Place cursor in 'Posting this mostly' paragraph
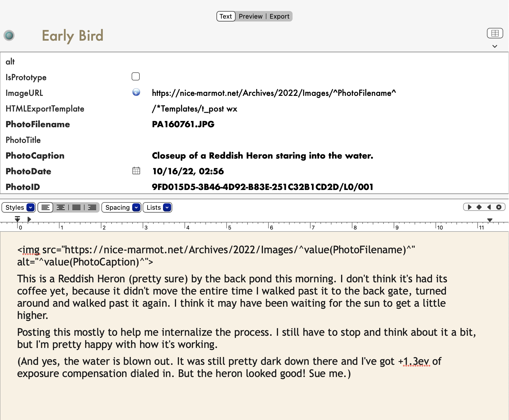This screenshot has height=420, width=509. coord(246,338)
